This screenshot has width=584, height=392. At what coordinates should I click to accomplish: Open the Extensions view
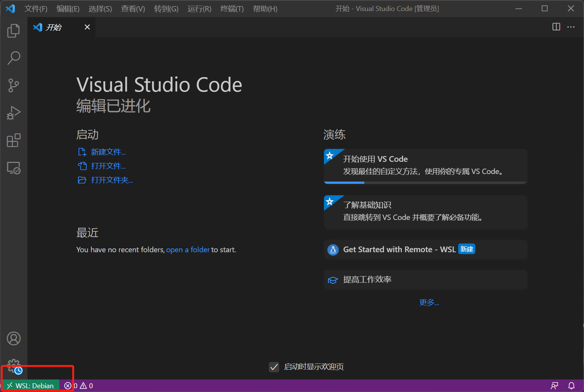pyautogui.click(x=14, y=140)
